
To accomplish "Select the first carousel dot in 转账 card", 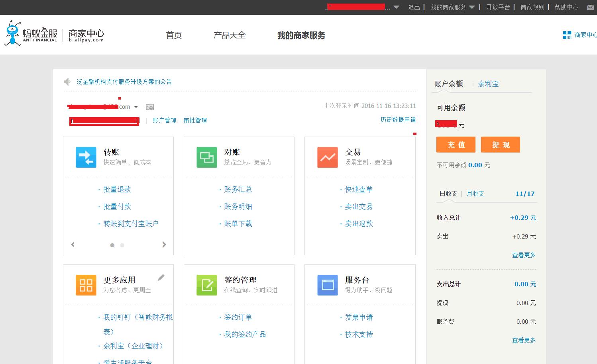I will point(112,245).
